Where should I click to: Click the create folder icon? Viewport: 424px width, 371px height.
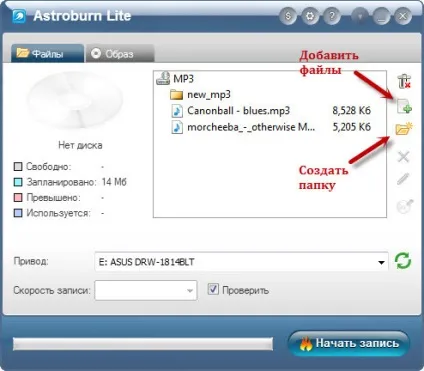pos(404,129)
